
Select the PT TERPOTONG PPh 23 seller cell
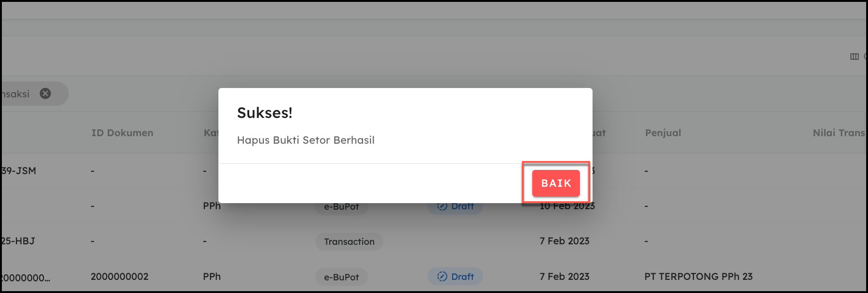pos(698,277)
